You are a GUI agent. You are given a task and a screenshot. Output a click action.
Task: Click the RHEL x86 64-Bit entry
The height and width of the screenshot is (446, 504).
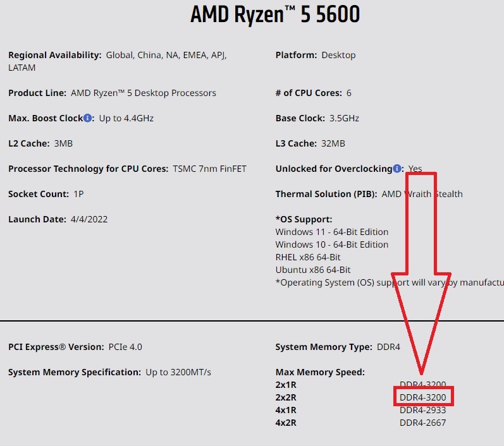[308, 257]
